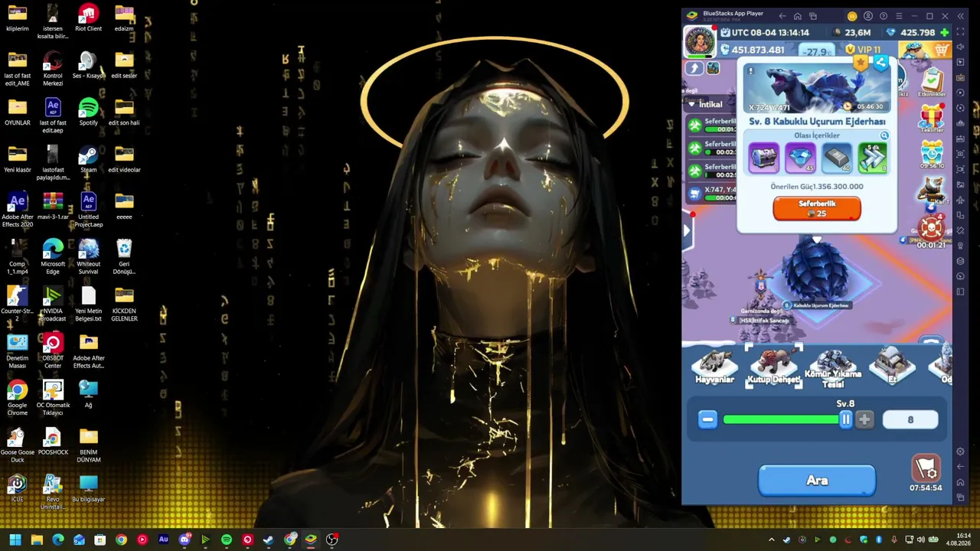Open BlueStacks help question icon
Viewport: 980px width, 551px height.
[884, 16]
